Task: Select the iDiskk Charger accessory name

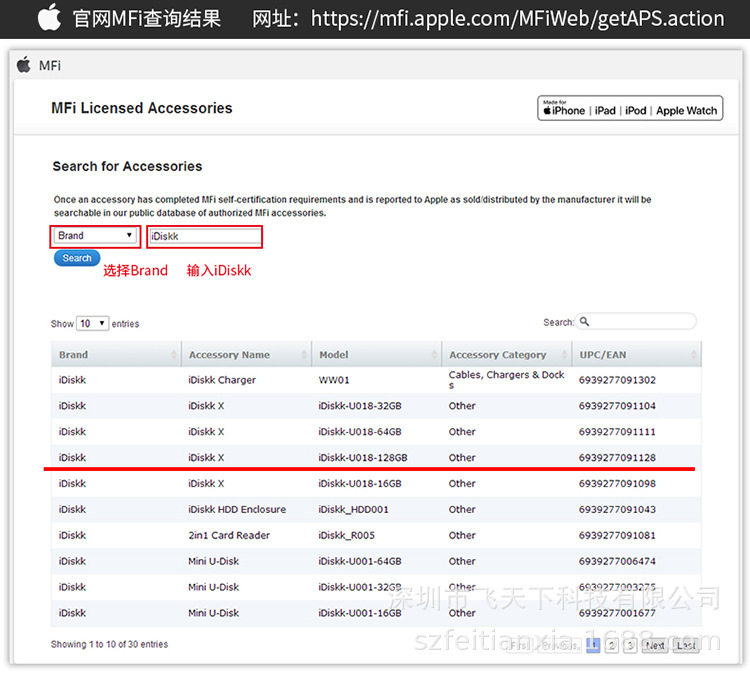Action: pos(222,380)
